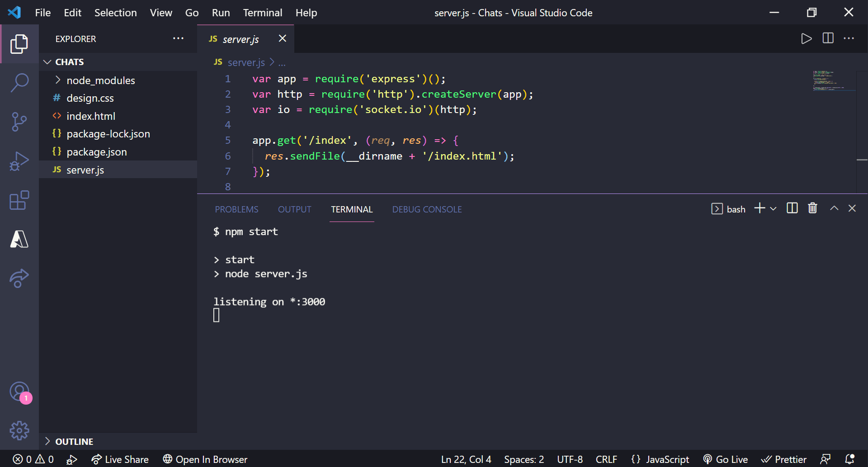Expand the OUTLINE section
This screenshot has width=868, height=467.
tap(118, 441)
